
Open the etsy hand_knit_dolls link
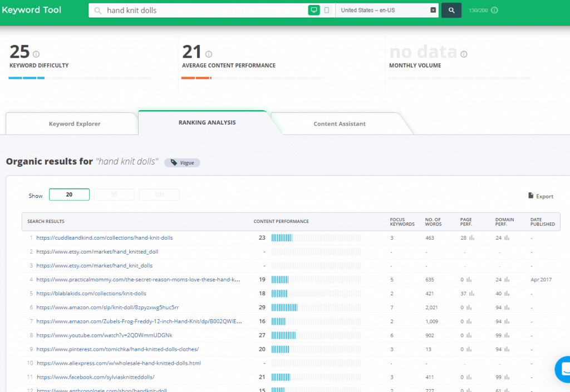[x=95, y=266]
